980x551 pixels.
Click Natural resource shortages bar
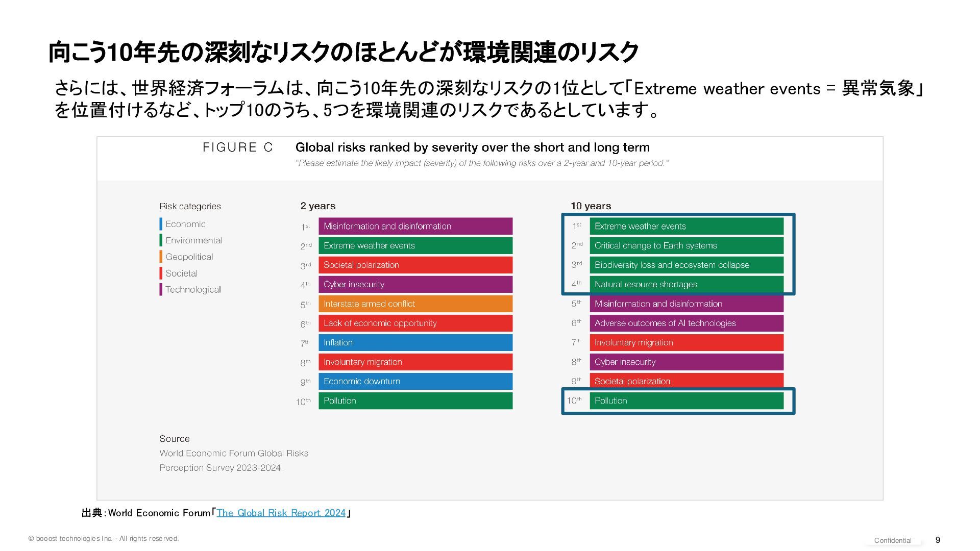pyautogui.click(x=686, y=284)
